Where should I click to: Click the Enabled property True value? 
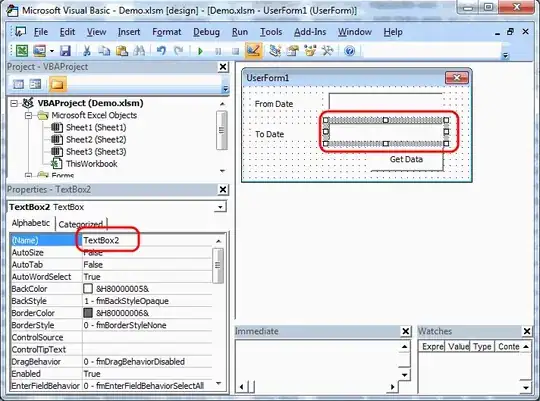pos(147,374)
